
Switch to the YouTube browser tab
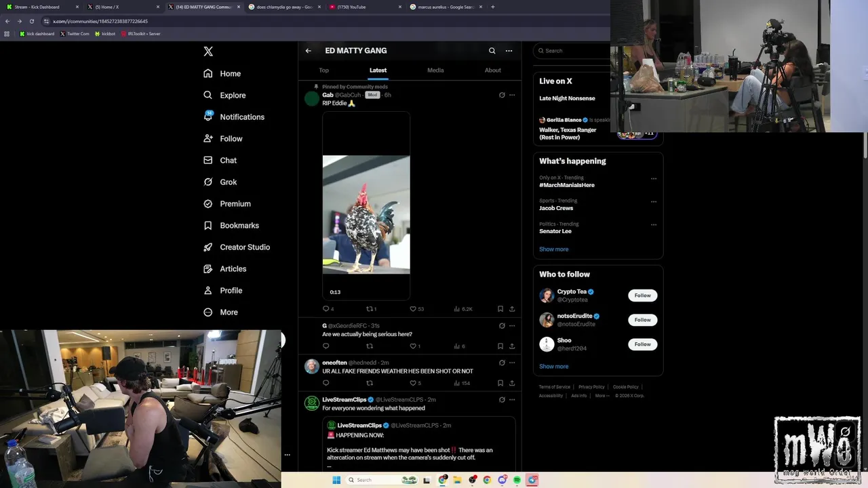pyautogui.click(x=365, y=7)
